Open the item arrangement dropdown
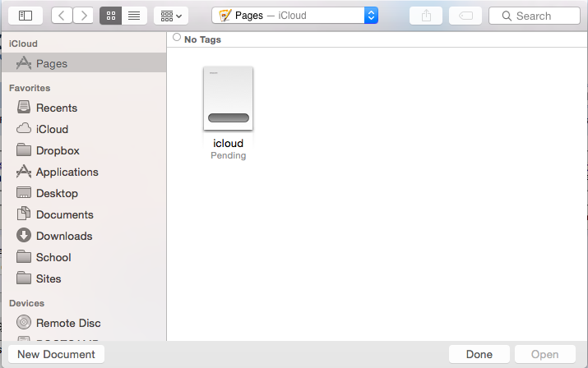 171,16
